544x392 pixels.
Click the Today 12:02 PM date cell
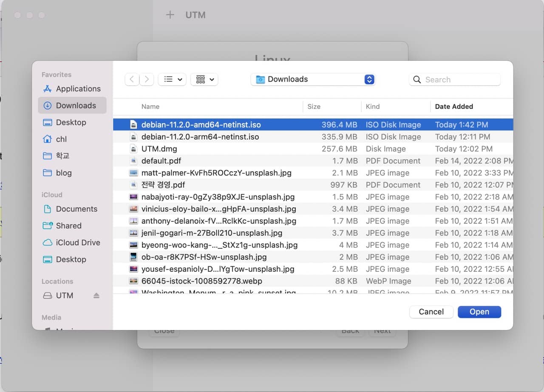pos(464,149)
